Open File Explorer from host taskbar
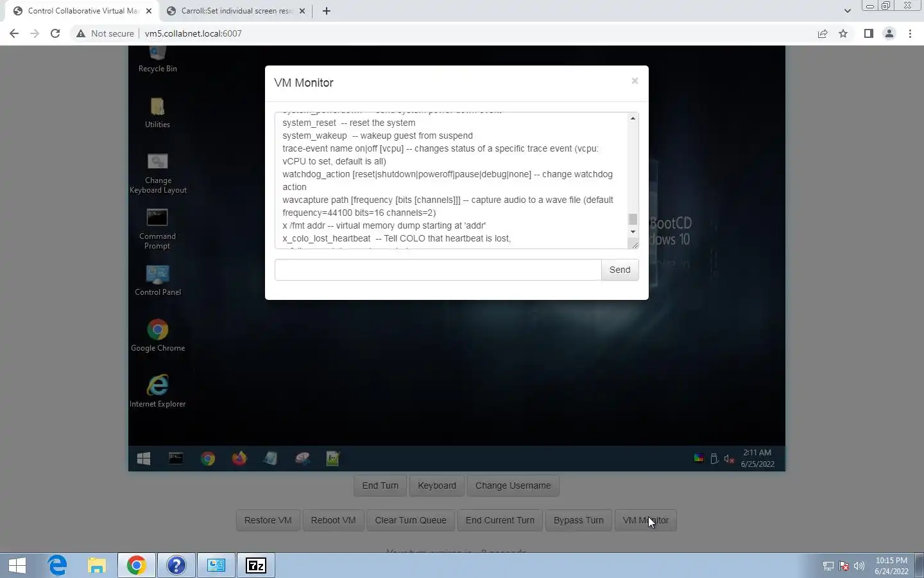Screen dimensions: 924x578 point(97,565)
